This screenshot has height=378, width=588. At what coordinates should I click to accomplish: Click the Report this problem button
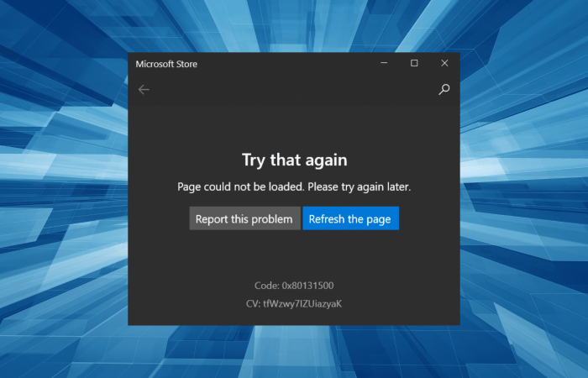(x=244, y=218)
